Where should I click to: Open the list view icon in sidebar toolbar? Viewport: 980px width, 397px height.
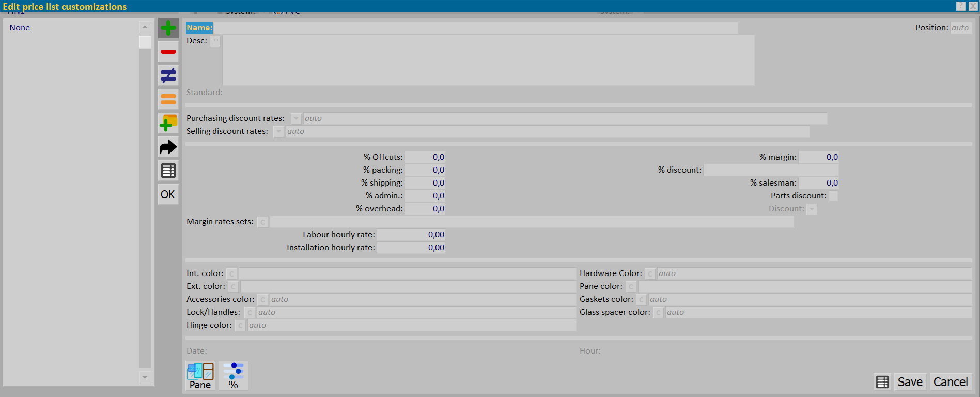(x=168, y=171)
